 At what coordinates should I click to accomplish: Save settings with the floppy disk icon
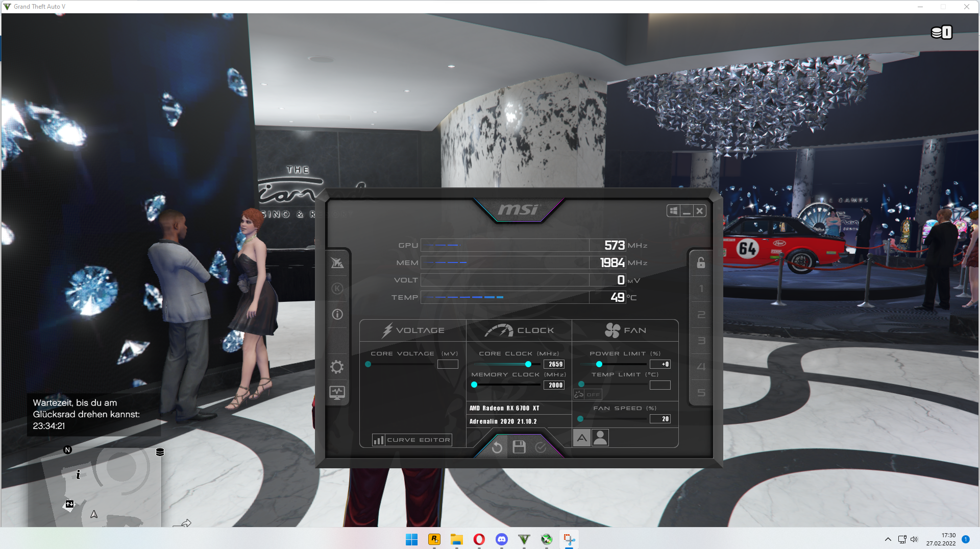click(519, 447)
